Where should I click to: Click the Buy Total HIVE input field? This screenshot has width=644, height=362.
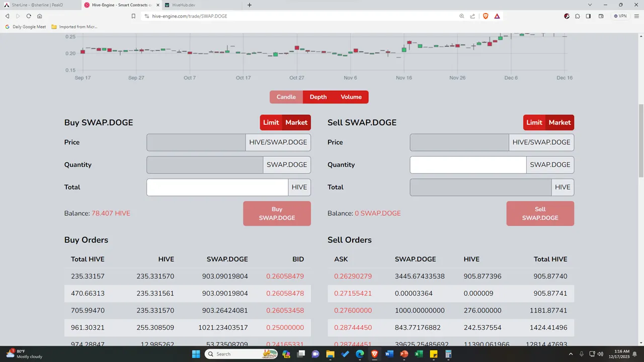217,187
